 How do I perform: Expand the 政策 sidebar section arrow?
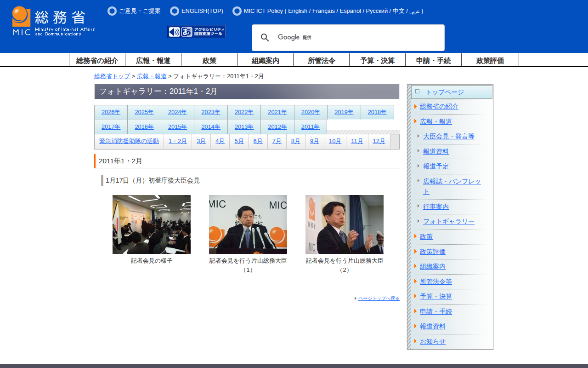[x=415, y=236]
